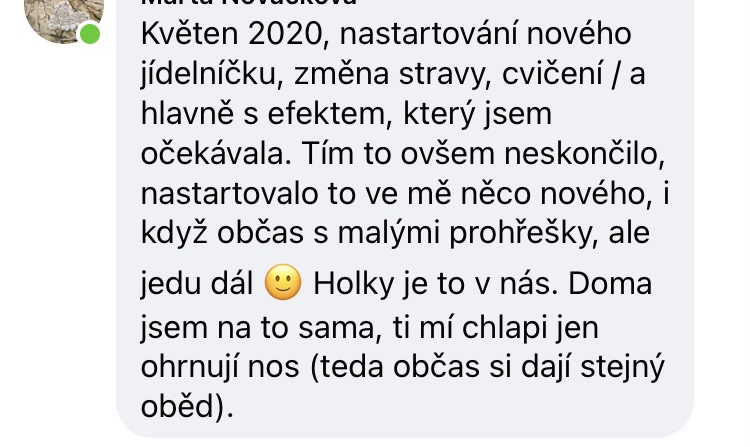750x447 pixels.
Task: Open the commenter's profile picture
Action: pos(64,17)
